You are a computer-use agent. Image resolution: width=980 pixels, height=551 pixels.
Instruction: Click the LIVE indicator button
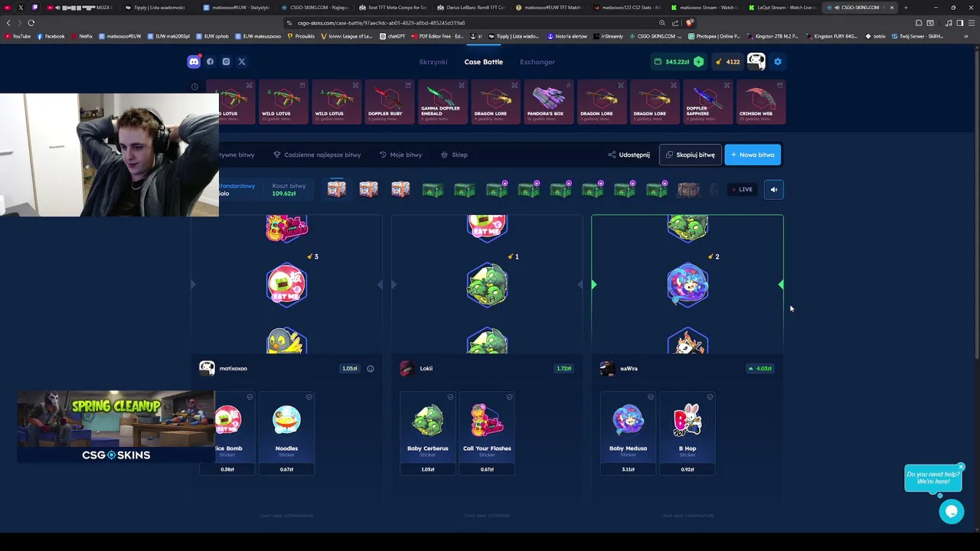[x=742, y=190]
